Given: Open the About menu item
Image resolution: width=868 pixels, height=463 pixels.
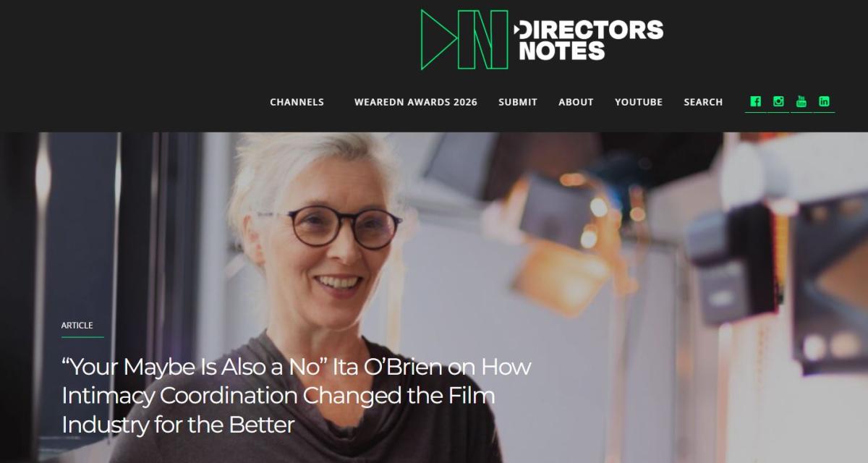Looking at the screenshot, I should coord(576,102).
